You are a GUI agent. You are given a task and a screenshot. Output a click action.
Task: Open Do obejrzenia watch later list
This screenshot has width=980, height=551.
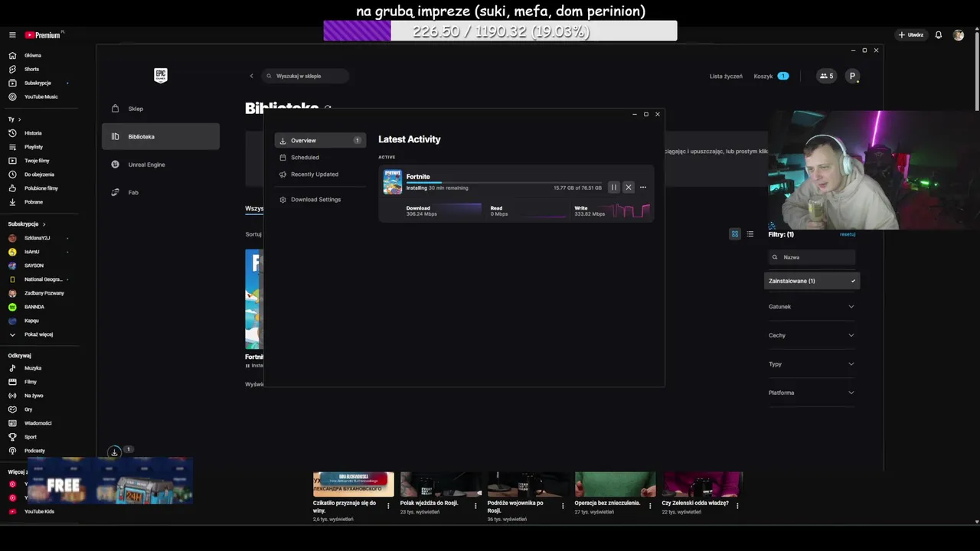pyautogui.click(x=38, y=174)
